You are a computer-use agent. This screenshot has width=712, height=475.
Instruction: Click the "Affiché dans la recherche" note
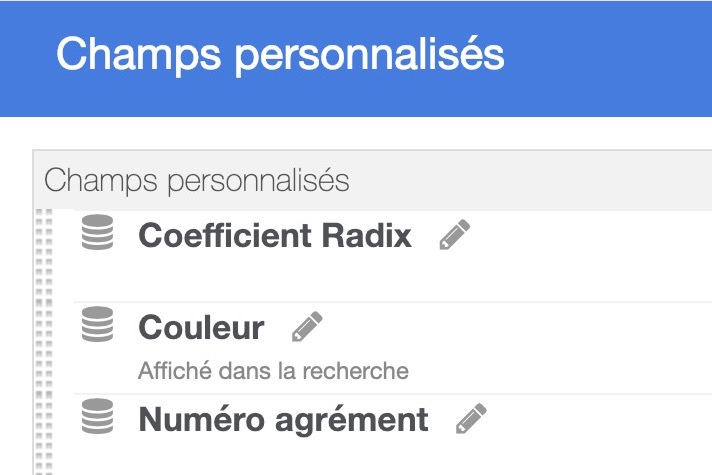(x=273, y=371)
